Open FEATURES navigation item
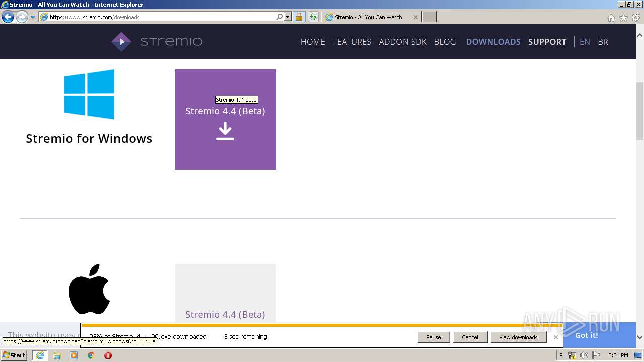Screen dimensions: 644x362 point(352,42)
